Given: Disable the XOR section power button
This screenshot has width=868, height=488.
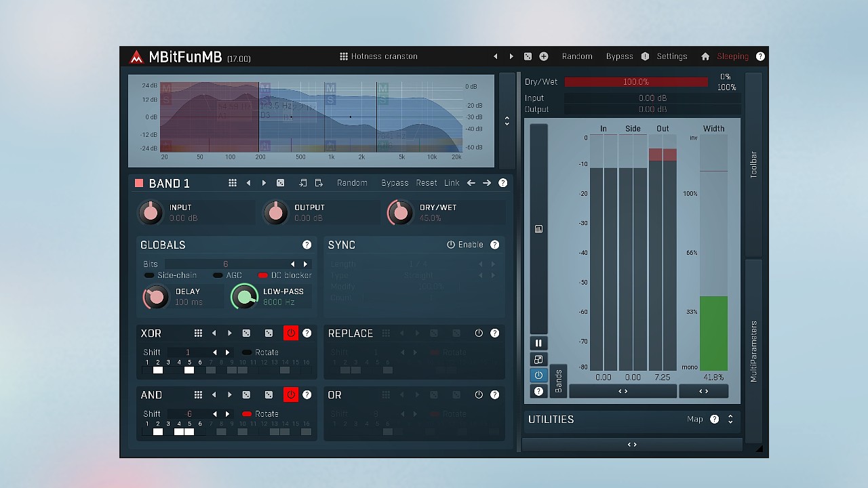Looking at the screenshot, I should tap(291, 333).
